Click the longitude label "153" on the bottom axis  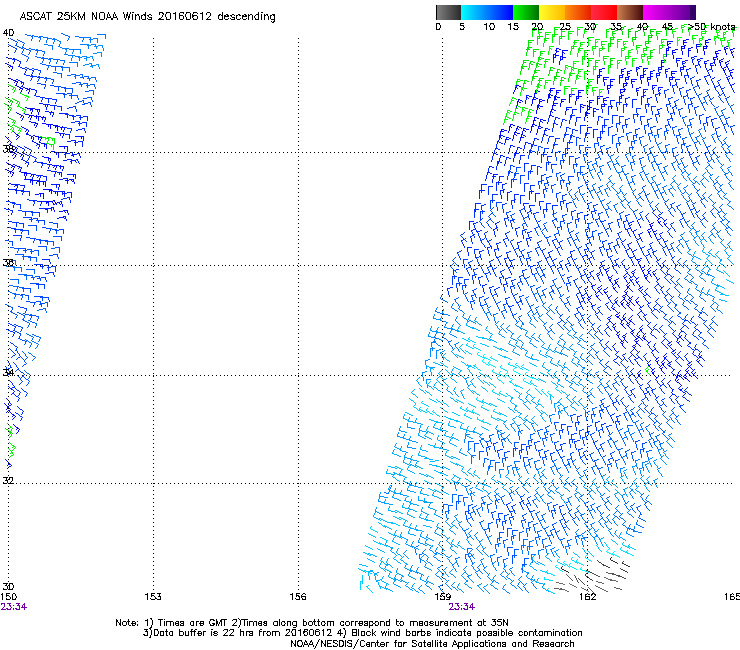tap(153, 597)
